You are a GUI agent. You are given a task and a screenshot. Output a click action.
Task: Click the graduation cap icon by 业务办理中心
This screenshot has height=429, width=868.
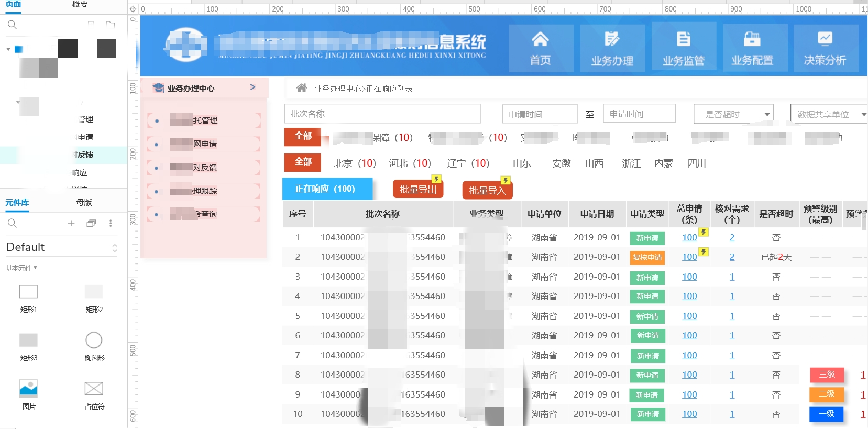(159, 88)
